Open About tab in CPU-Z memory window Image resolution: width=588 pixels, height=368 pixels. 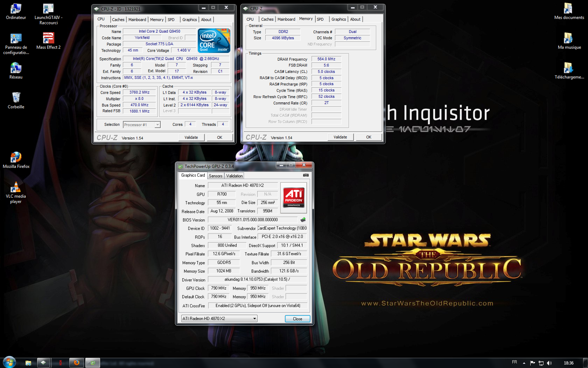click(x=355, y=19)
